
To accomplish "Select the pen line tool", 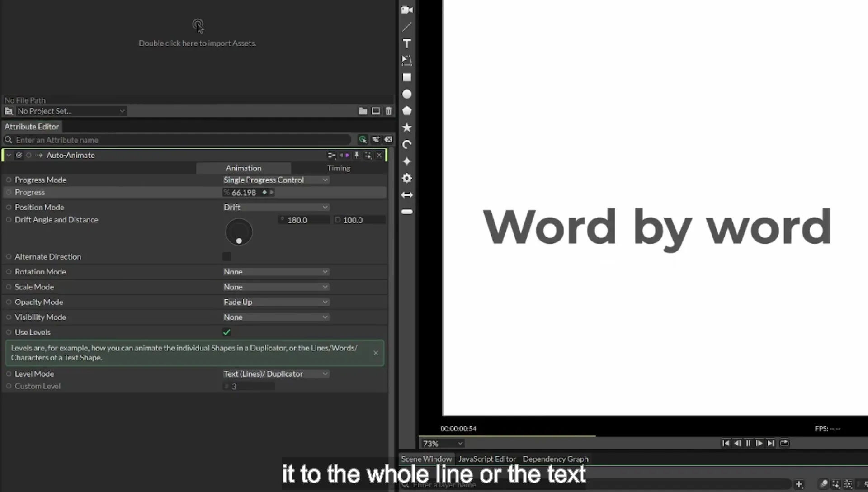I will coord(407,27).
